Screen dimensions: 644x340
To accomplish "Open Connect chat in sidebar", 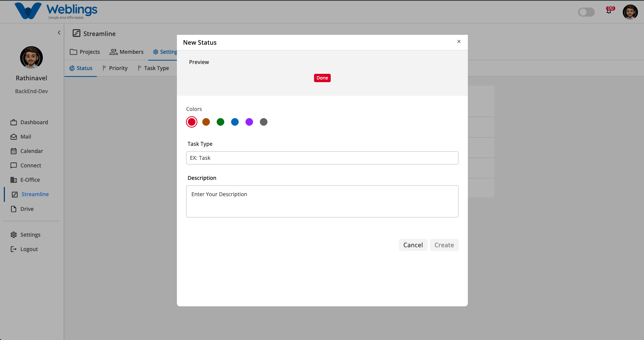I will click(26, 165).
